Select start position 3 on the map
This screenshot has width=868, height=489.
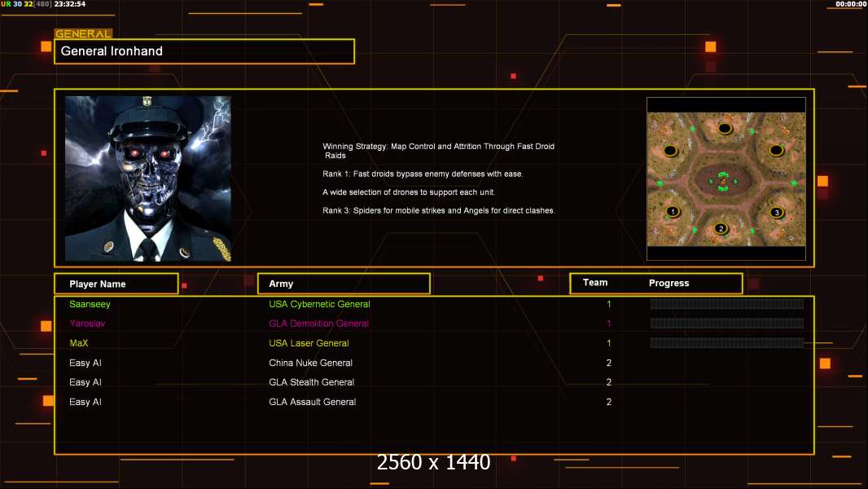coord(777,212)
